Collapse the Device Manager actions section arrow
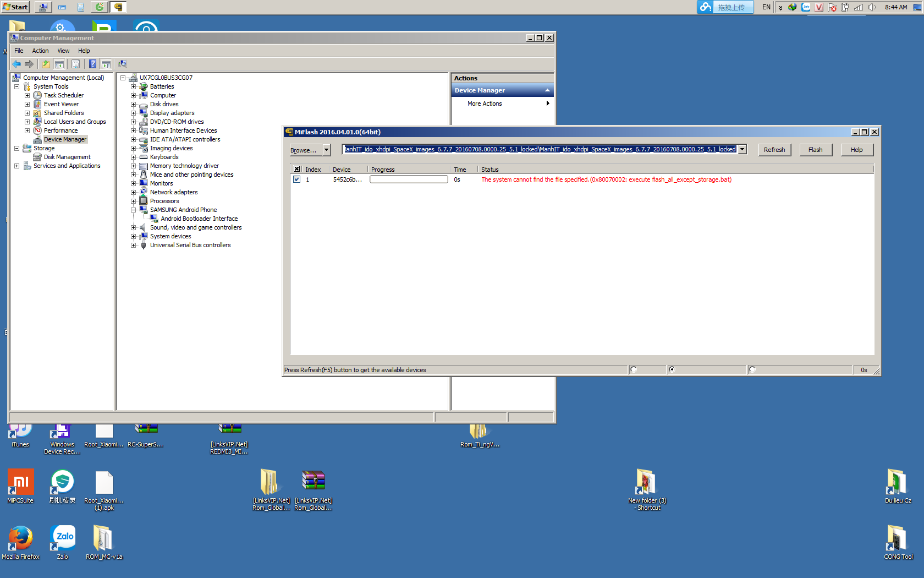The height and width of the screenshot is (578, 924). point(547,90)
